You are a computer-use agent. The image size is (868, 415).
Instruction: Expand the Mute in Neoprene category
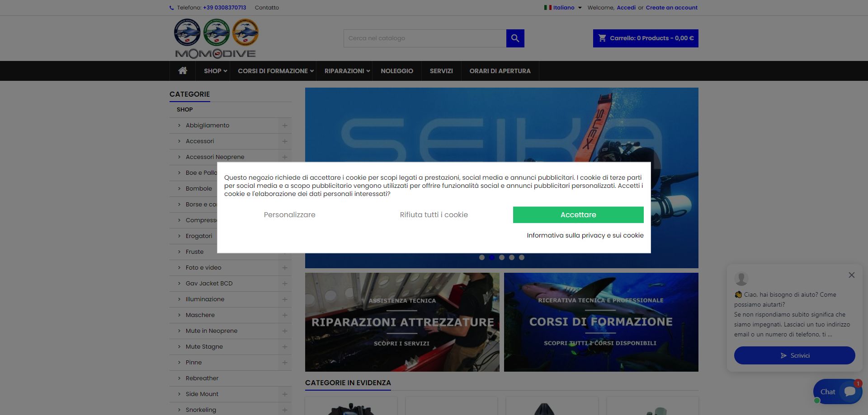pos(285,331)
